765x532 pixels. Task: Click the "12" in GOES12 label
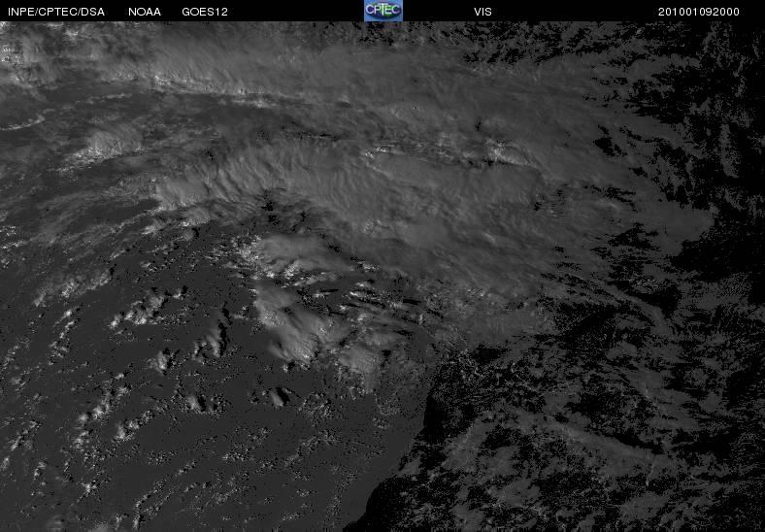[221, 12]
